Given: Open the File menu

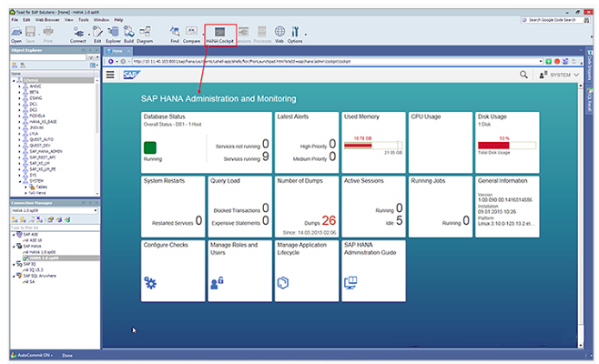Looking at the screenshot, I should pos(15,20).
